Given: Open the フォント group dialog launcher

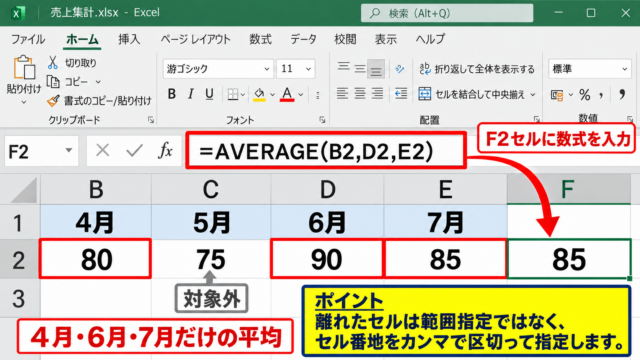Looking at the screenshot, I should click(x=322, y=120).
